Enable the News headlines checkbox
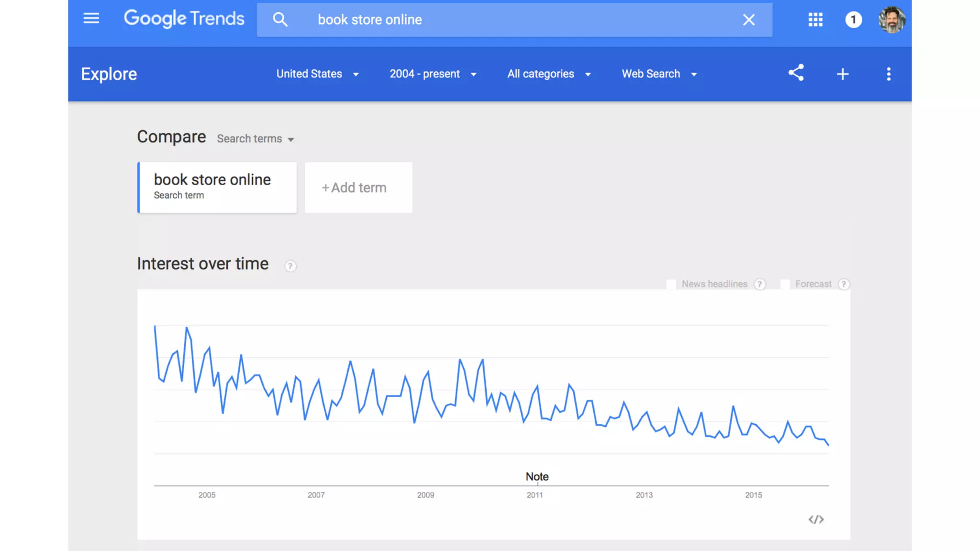The height and width of the screenshot is (551, 980). pyautogui.click(x=671, y=284)
